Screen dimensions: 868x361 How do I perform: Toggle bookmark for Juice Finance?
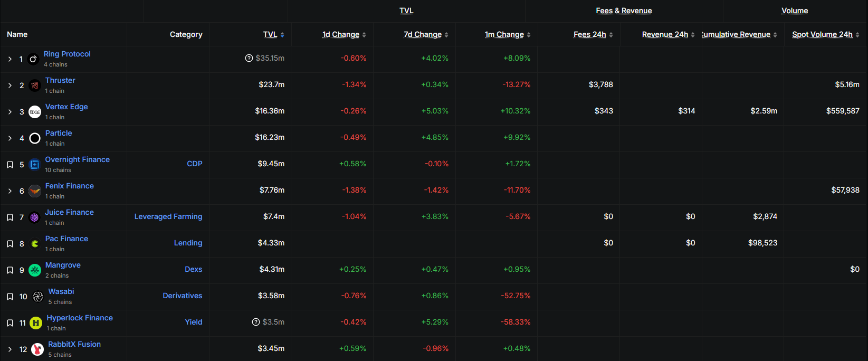pos(10,217)
